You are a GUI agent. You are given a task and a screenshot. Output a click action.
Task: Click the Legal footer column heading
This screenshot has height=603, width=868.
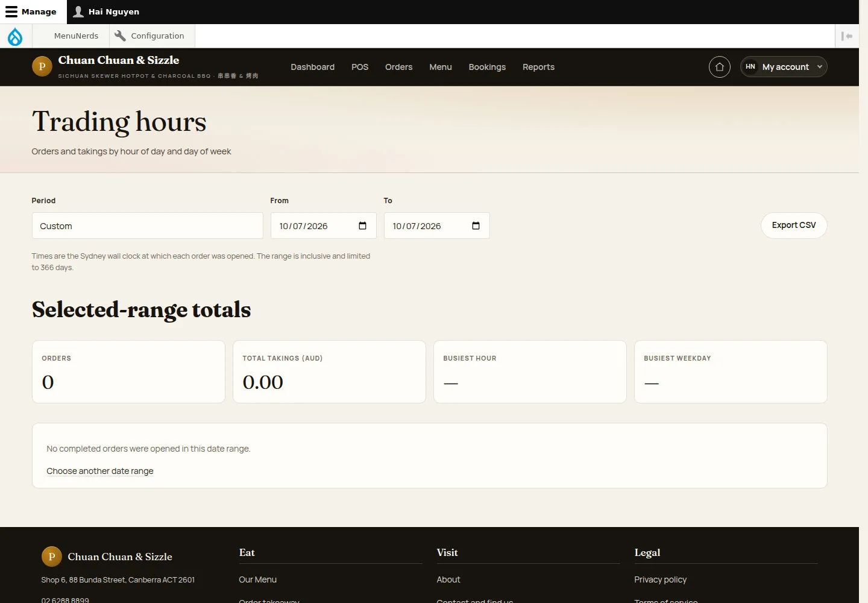[x=647, y=552]
